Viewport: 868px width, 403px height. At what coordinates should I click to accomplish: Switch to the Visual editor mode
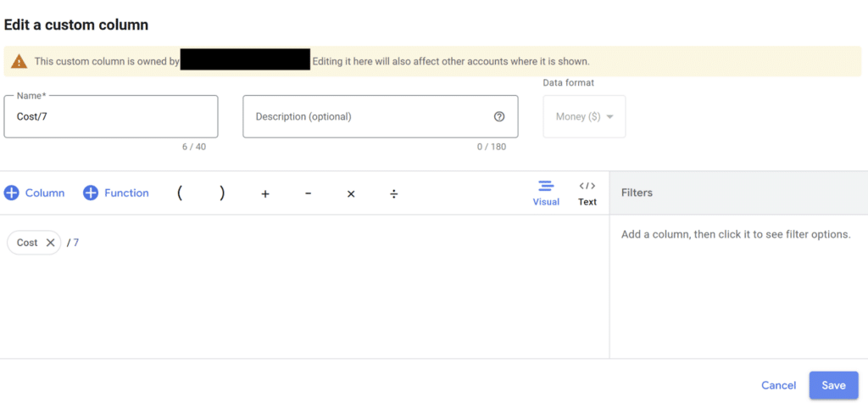(546, 193)
